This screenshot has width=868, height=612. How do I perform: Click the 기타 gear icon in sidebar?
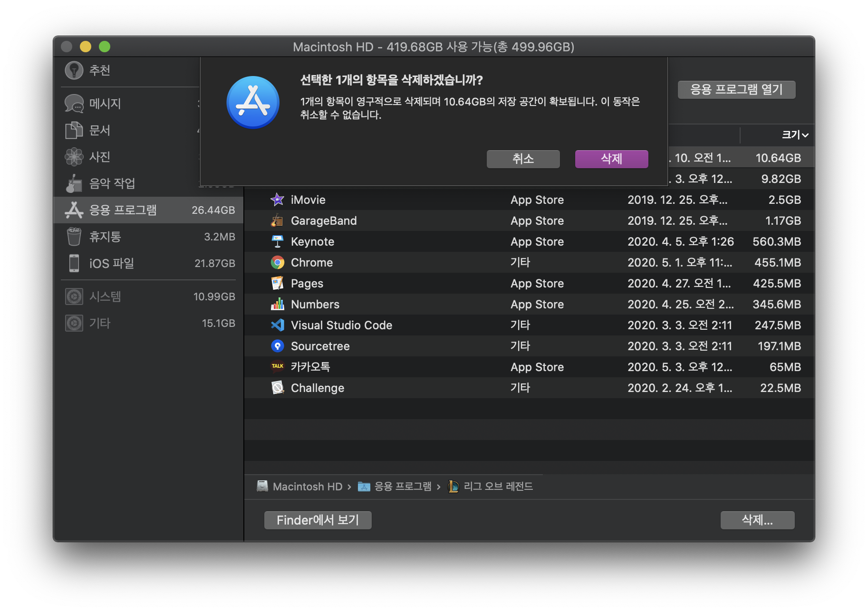(74, 323)
